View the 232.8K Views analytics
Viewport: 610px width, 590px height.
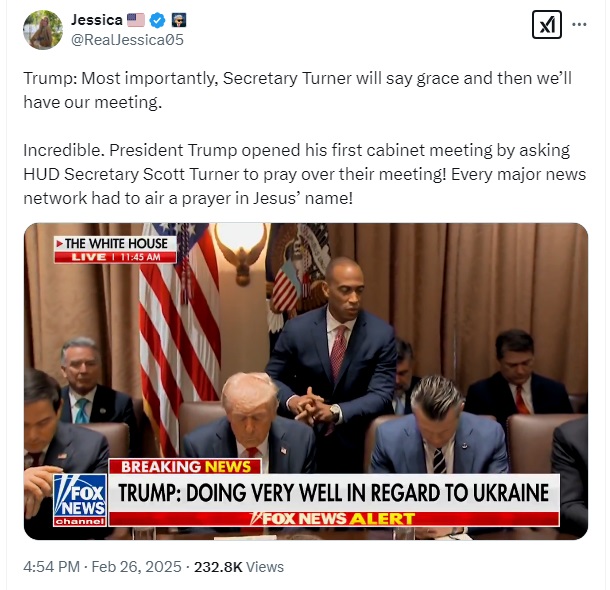(239, 567)
